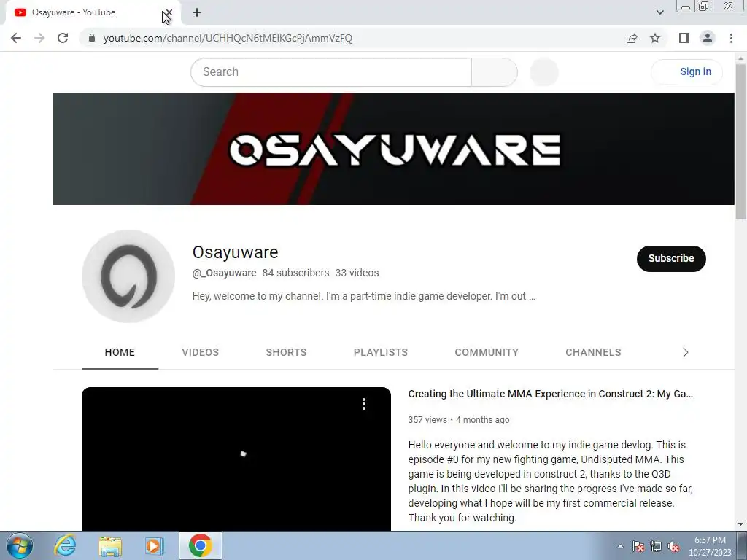The height and width of the screenshot is (560, 747).
Task: Click the @_Osayuware handle
Action: [x=225, y=273]
